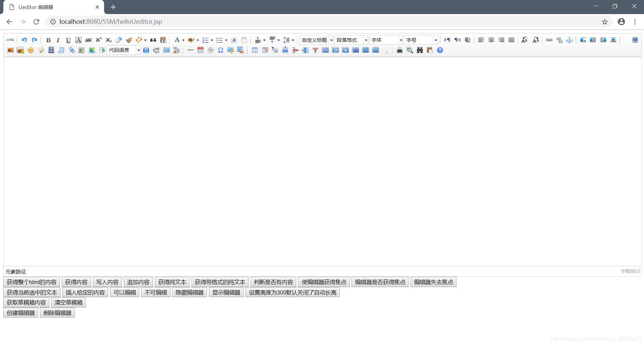Open the 段落格式 paragraph format dropdown
This screenshot has width=644, height=345.
click(x=351, y=40)
